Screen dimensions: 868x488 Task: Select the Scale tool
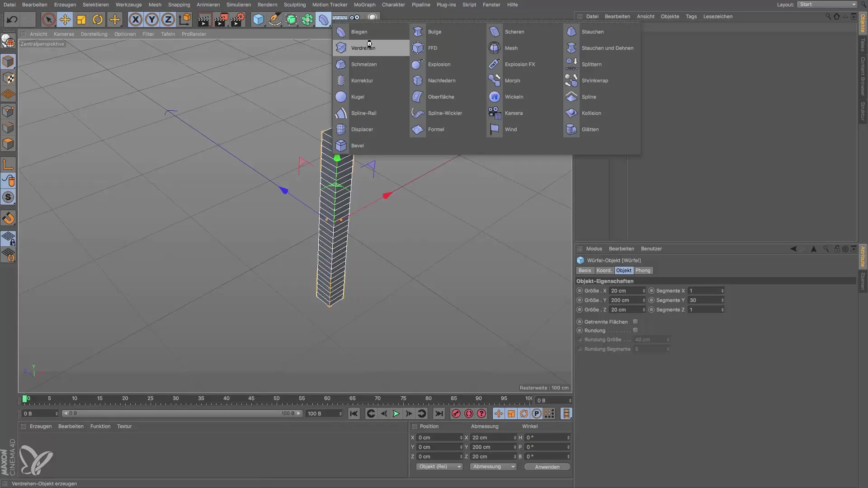81,19
